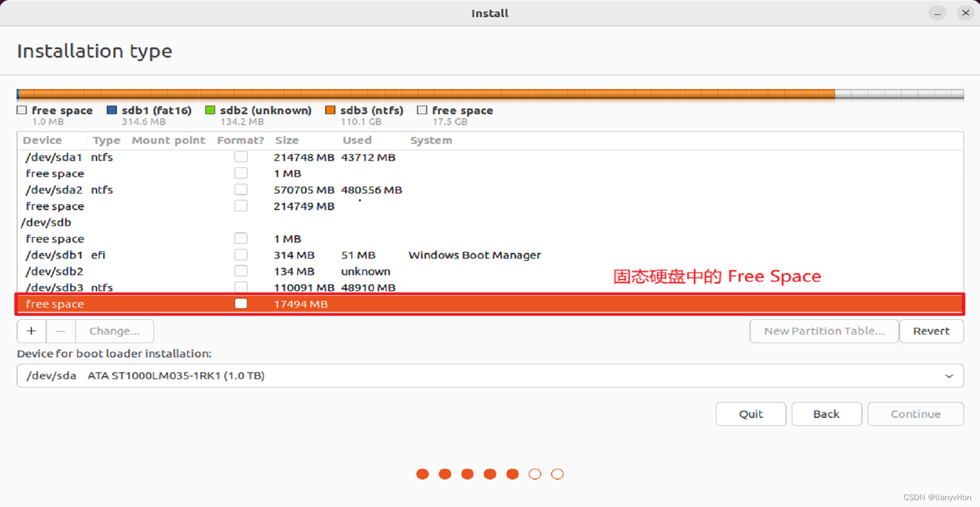
Task: Toggle format checkbox for free space under /dev/sdb
Action: 241,238
